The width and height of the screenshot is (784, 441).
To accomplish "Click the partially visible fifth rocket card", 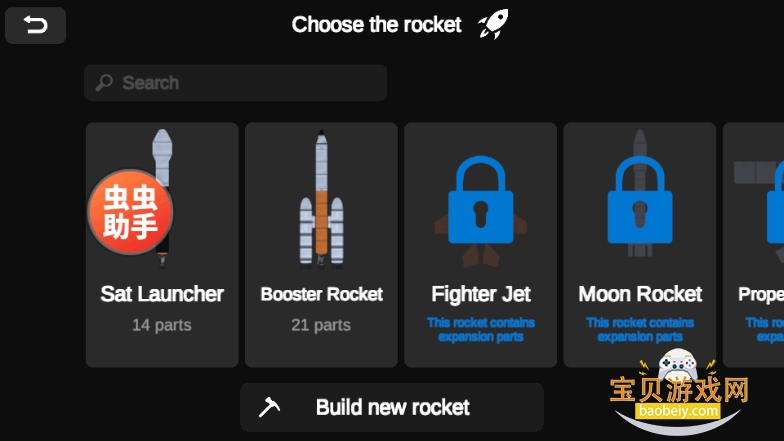I will point(757,245).
